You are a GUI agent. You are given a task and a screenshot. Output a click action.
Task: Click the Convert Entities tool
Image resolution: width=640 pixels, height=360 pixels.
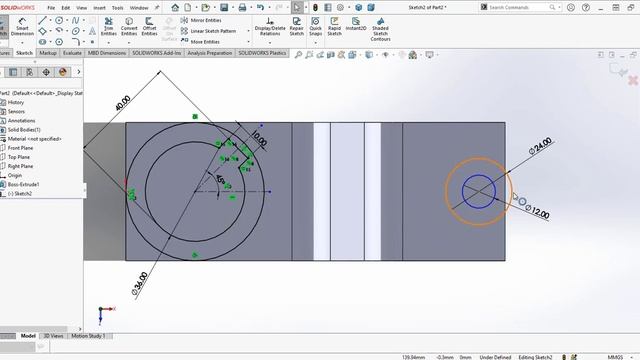point(129,27)
